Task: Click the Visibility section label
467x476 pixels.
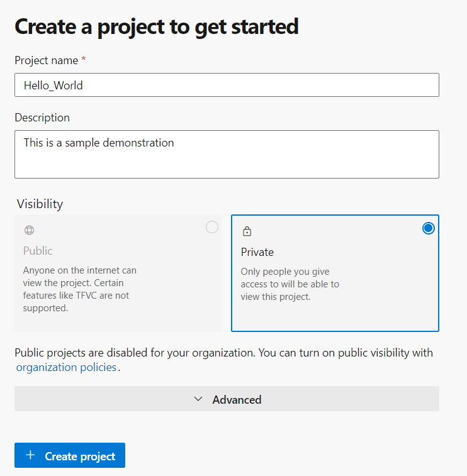Action: (x=40, y=204)
